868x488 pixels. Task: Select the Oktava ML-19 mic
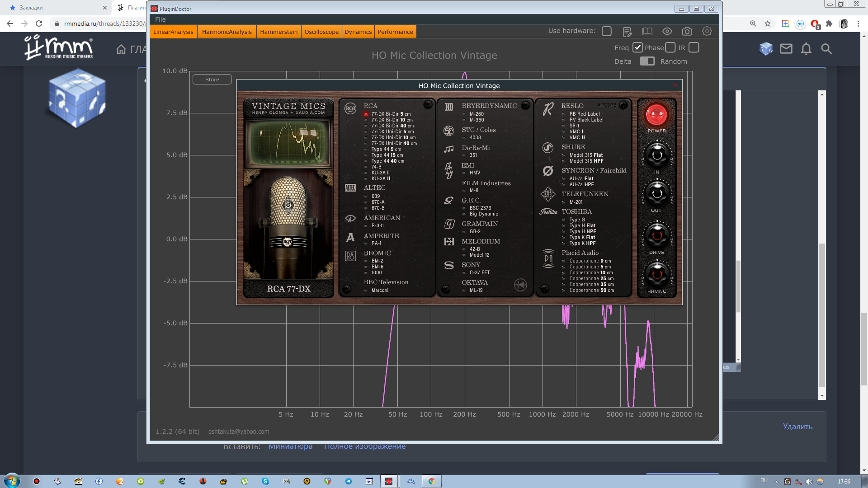(476, 290)
